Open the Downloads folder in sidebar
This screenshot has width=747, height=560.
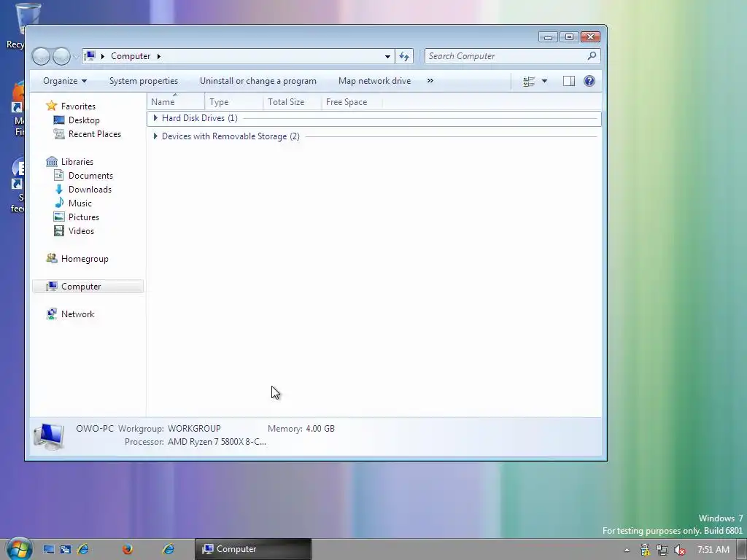pyautogui.click(x=90, y=189)
